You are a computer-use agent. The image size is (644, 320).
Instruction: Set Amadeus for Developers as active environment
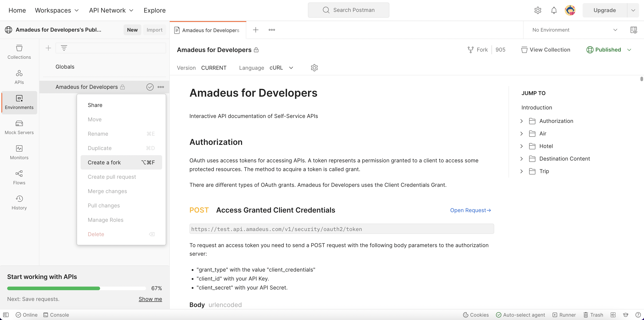tap(150, 87)
